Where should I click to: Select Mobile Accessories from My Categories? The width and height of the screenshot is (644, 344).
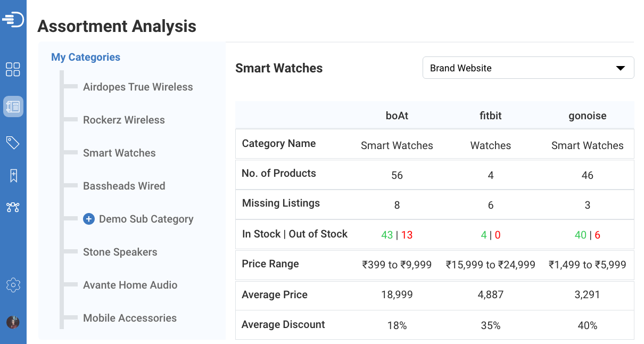(x=130, y=318)
